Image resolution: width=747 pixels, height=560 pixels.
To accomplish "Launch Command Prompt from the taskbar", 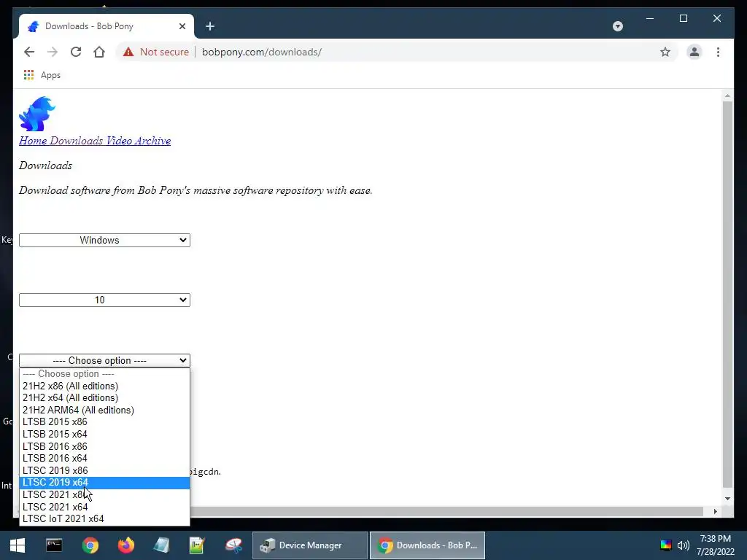I will [x=54, y=545].
